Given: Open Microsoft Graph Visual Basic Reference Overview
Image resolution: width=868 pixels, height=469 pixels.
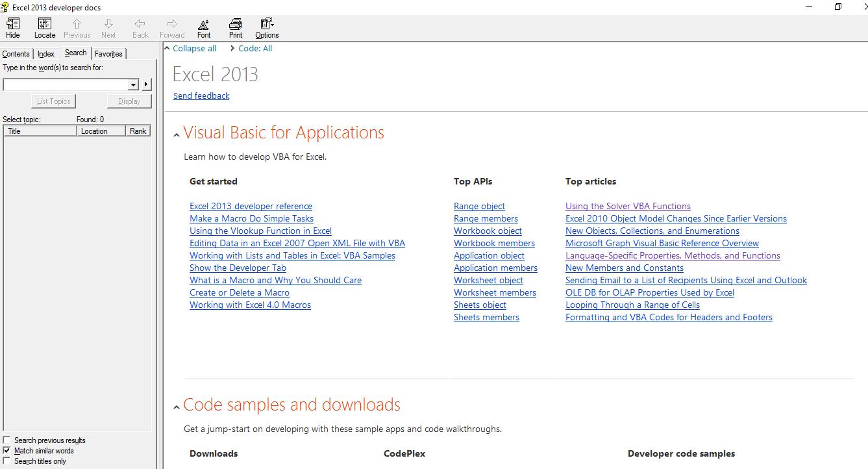Looking at the screenshot, I should (x=662, y=244).
